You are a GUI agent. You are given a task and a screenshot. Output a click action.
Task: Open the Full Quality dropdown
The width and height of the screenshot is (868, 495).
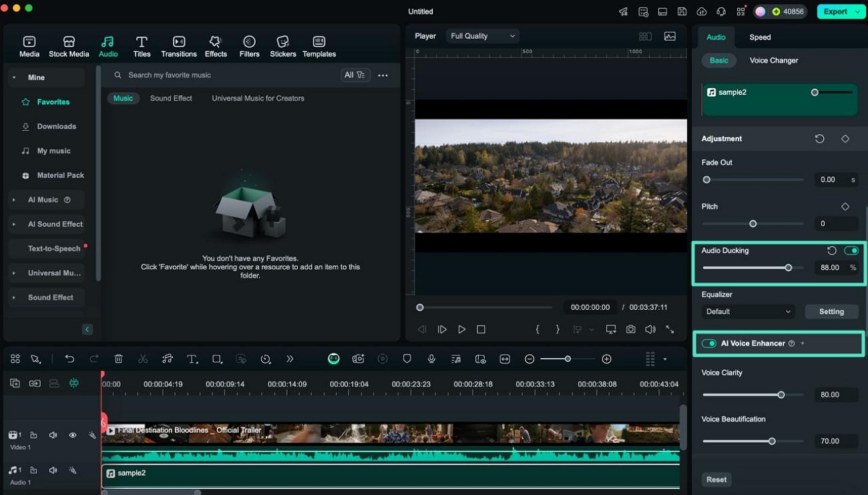(x=483, y=36)
